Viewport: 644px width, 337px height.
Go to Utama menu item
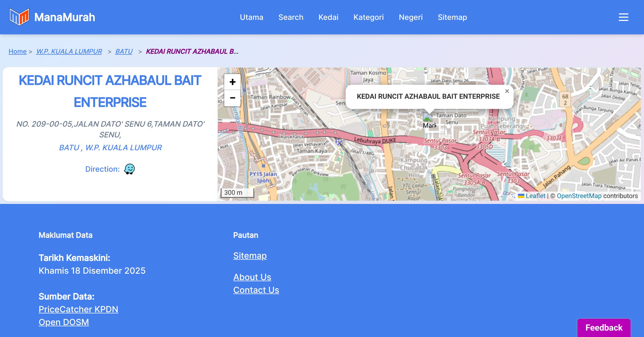click(x=251, y=17)
